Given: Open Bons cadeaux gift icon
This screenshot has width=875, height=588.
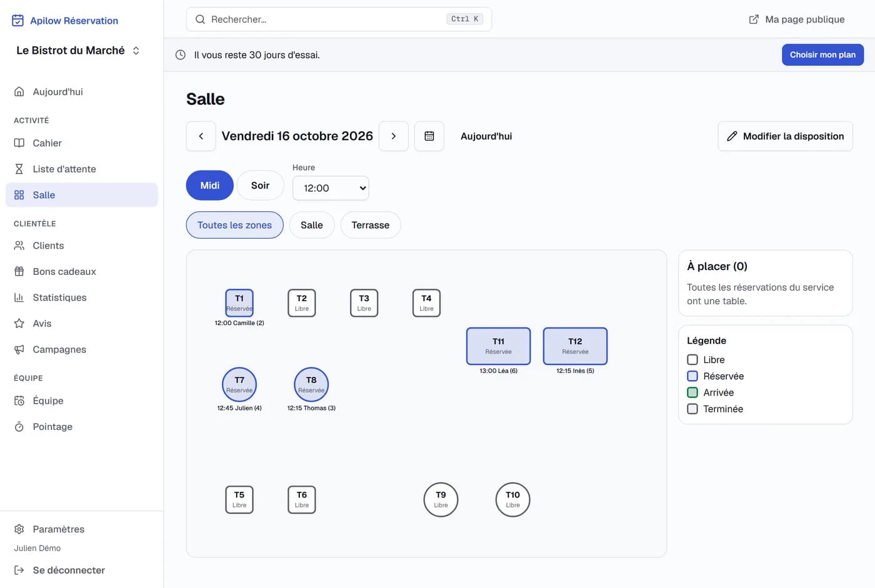Looking at the screenshot, I should 19,272.
